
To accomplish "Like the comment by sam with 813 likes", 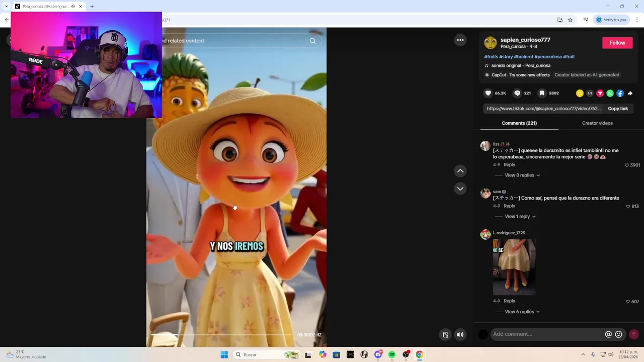I will click(628, 206).
